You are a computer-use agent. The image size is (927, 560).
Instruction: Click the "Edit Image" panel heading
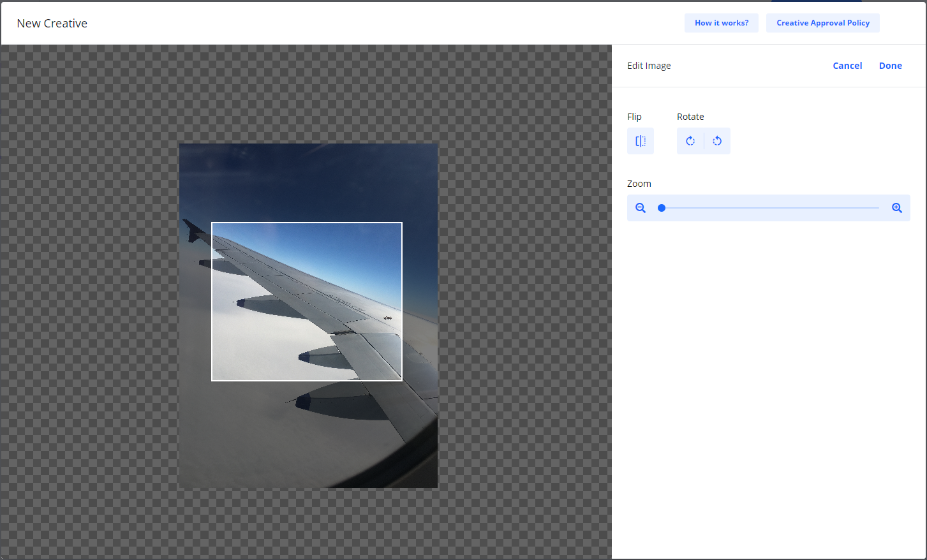[649, 66]
